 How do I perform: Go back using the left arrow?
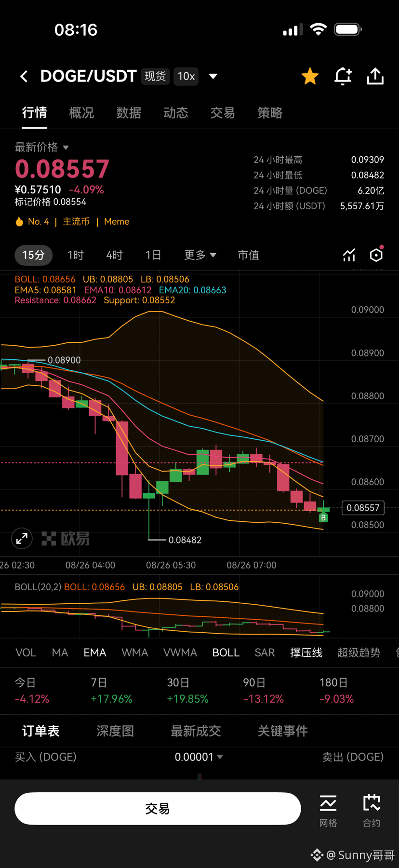click(24, 76)
